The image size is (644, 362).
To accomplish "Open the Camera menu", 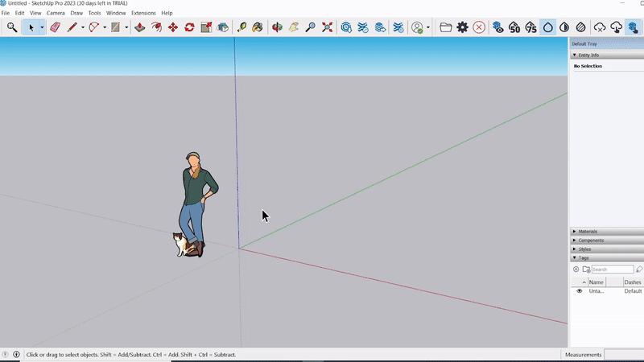I will [56, 14].
